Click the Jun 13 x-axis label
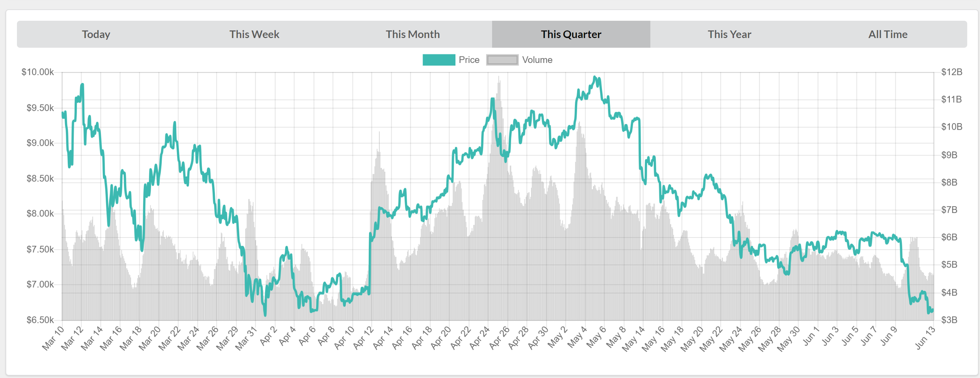 tap(924, 338)
